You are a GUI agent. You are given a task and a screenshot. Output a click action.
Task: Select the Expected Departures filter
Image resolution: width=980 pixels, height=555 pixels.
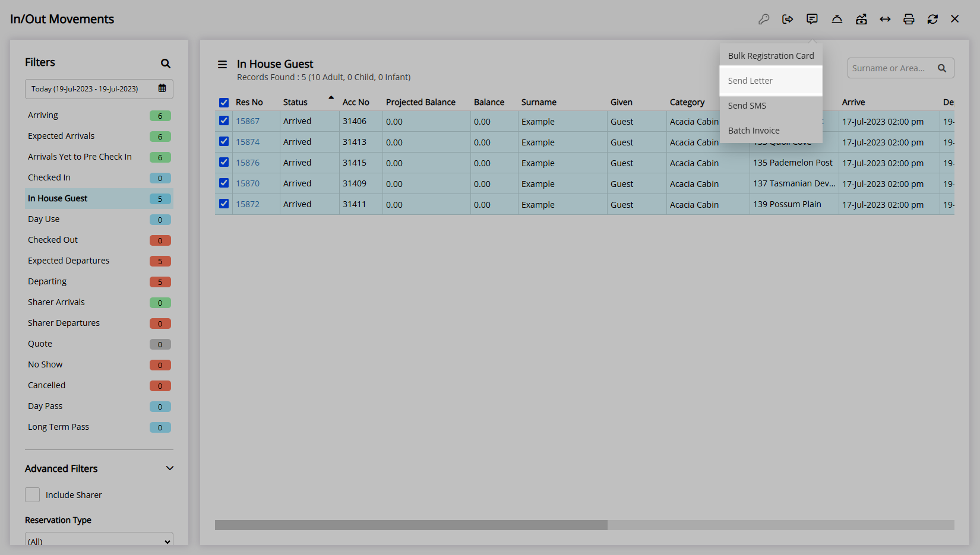point(69,261)
